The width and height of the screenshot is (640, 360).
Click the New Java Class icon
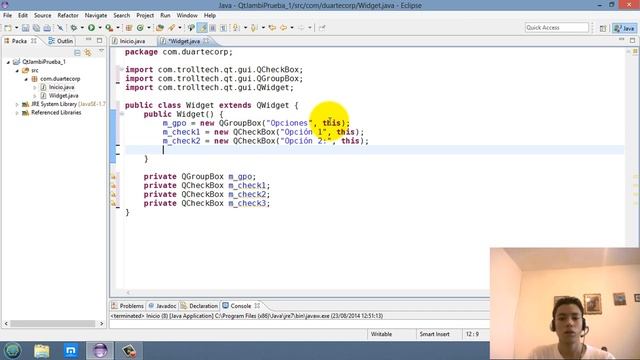pos(140,28)
